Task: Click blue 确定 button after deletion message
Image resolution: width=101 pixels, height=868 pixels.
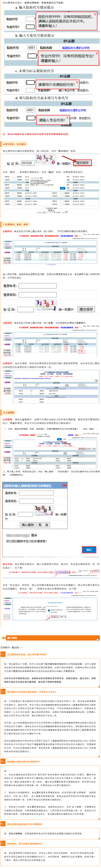Action: (x=89, y=550)
